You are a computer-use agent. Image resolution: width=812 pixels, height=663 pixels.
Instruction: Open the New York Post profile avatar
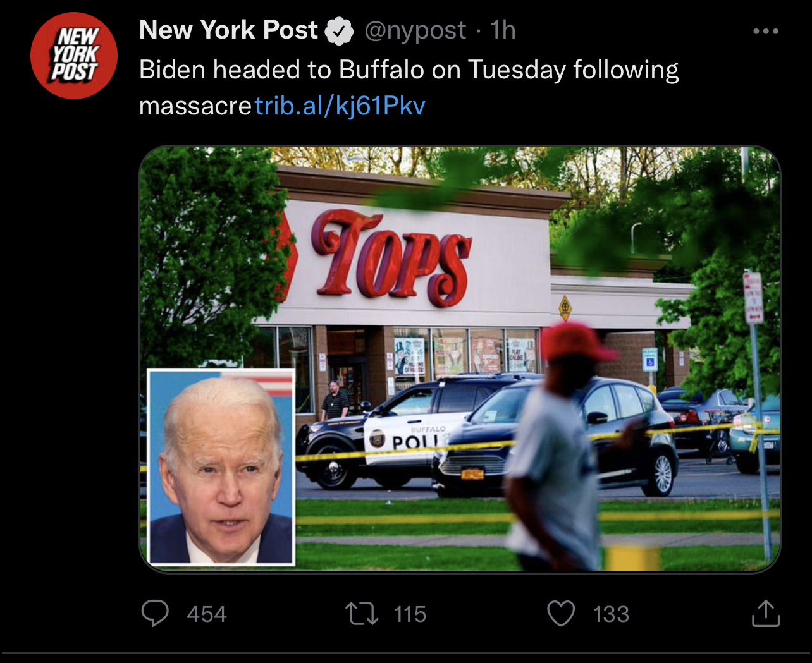74,56
